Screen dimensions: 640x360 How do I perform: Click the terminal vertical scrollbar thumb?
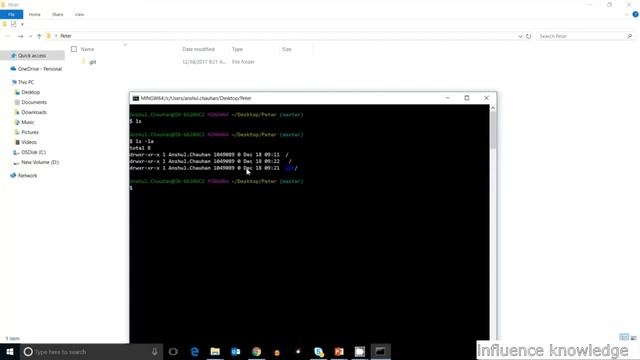pyautogui.click(x=493, y=131)
